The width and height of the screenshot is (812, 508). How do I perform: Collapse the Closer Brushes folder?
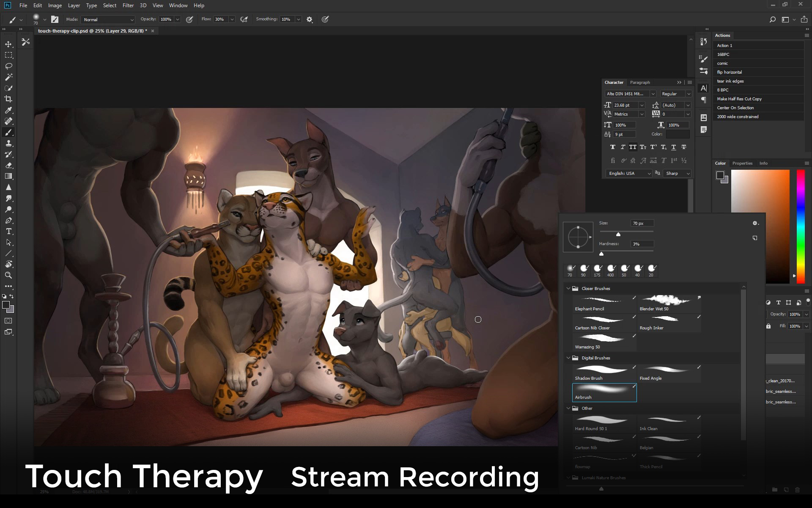pos(568,288)
